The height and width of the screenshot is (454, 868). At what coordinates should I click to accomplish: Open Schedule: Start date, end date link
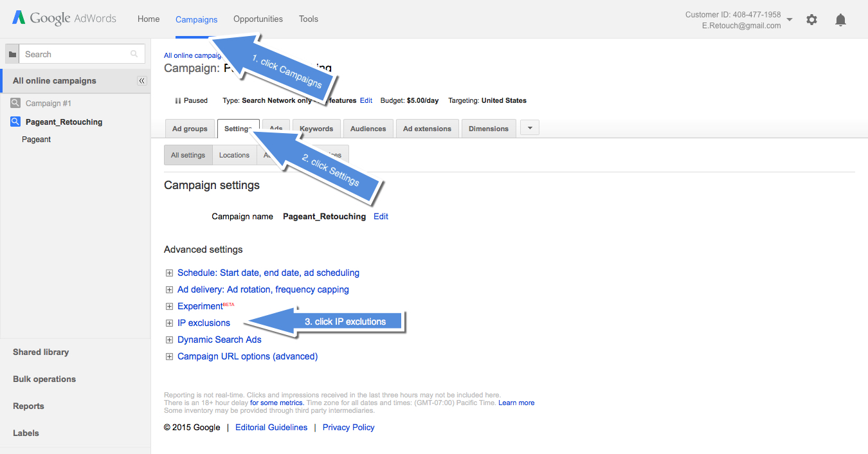[268, 273]
